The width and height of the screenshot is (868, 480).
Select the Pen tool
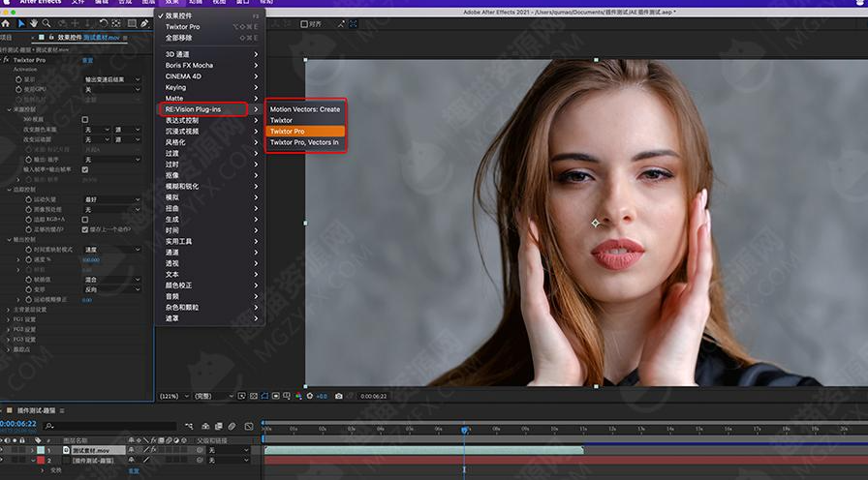click(x=144, y=24)
